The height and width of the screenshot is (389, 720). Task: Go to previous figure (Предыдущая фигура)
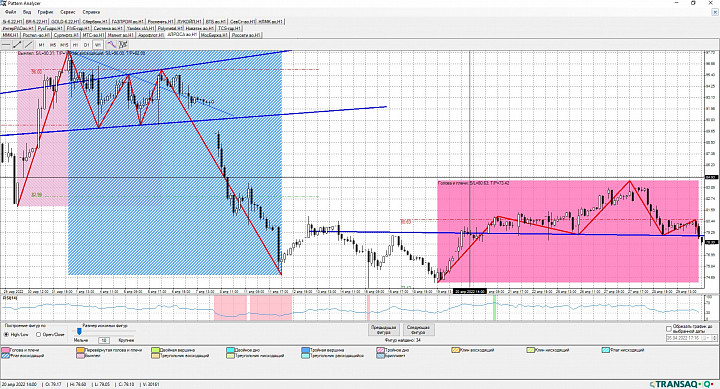[383, 330]
